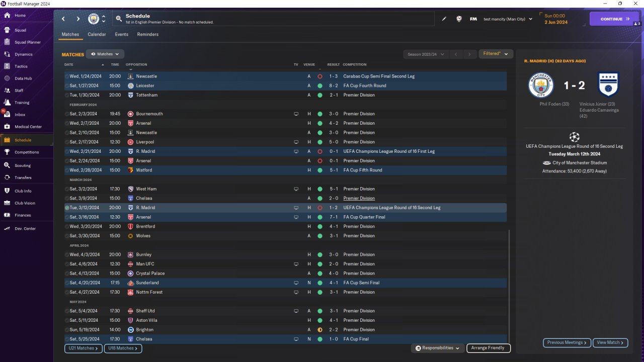Open the Transfers screen
The height and width of the screenshot is (362, 644).
point(23,177)
